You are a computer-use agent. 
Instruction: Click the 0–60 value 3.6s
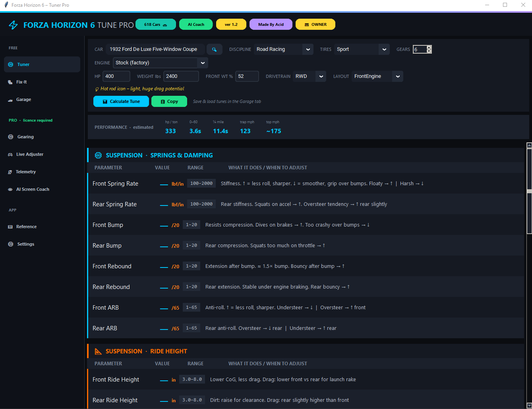(195, 131)
